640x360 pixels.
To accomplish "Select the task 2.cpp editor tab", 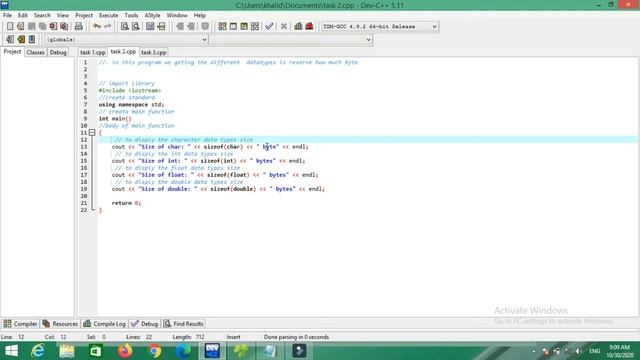I will [123, 52].
